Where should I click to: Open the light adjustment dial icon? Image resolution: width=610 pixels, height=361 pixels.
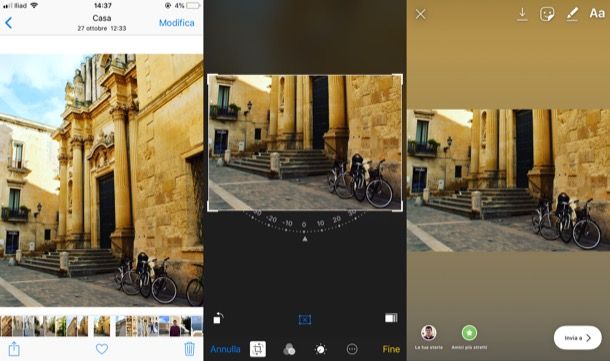click(x=321, y=349)
